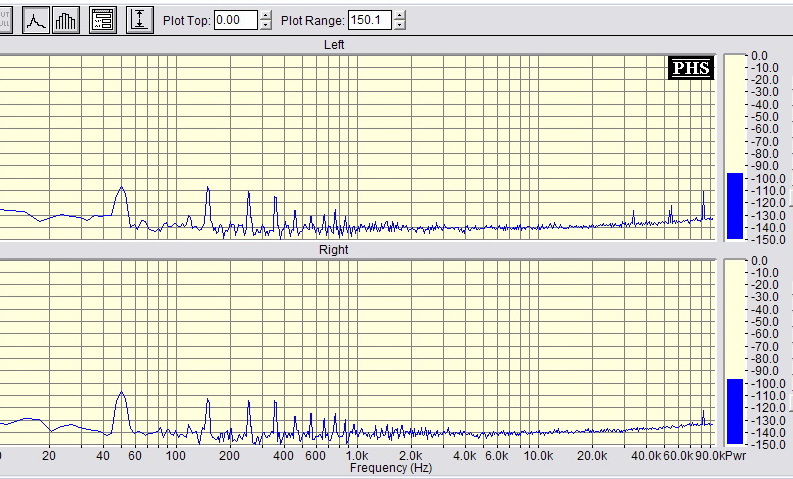Click the "Frequency (Hz)" axis label

391,468
